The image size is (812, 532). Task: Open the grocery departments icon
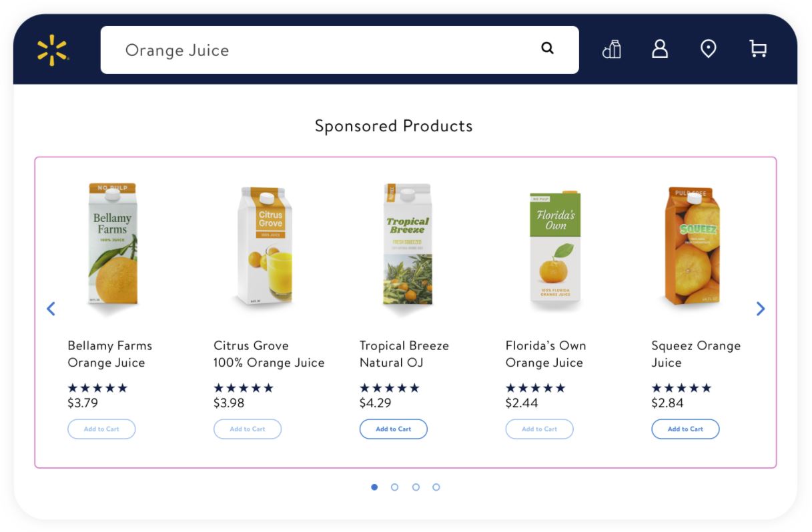pyautogui.click(x=612, y=49)
